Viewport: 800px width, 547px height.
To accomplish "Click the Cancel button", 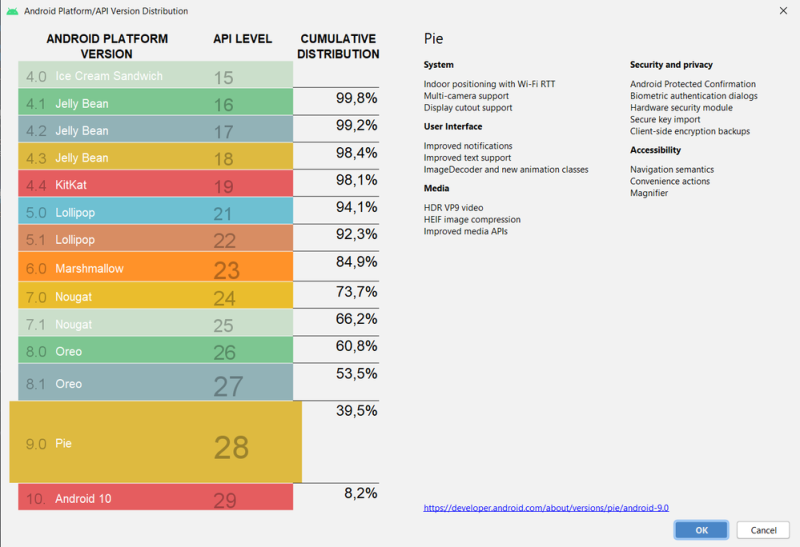I will click(x=763, y=530).
